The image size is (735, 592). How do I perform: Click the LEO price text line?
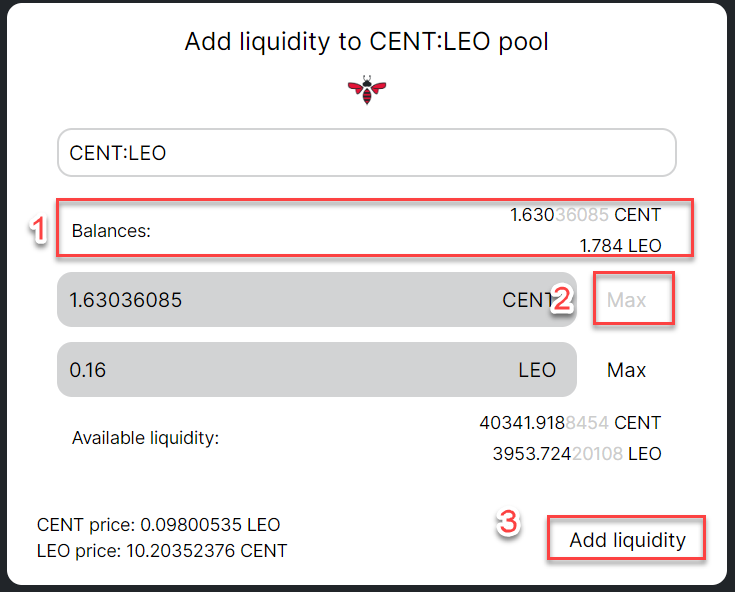click(x=162, y=551)
